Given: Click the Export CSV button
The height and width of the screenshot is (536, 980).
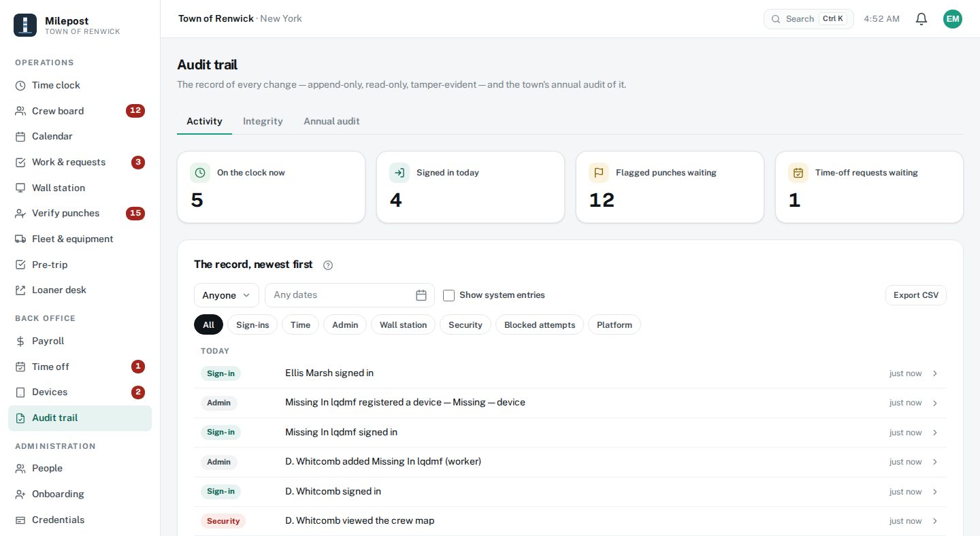Looking at the screenshot, I should pos(916,295).
